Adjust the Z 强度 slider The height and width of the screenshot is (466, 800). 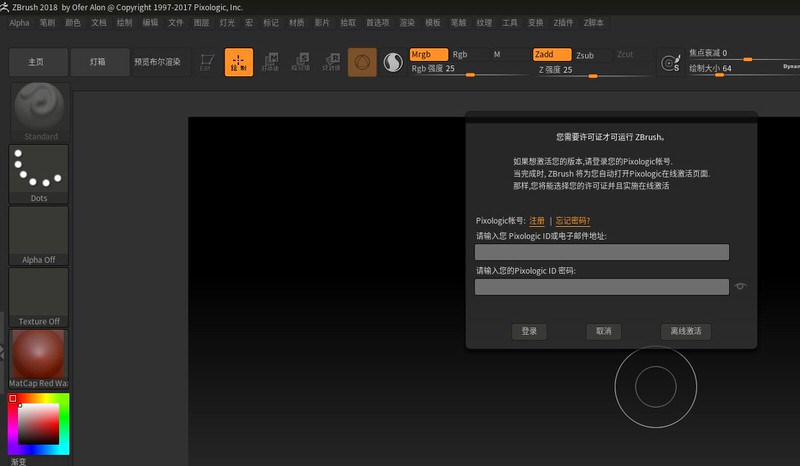(x=594, y=70)
